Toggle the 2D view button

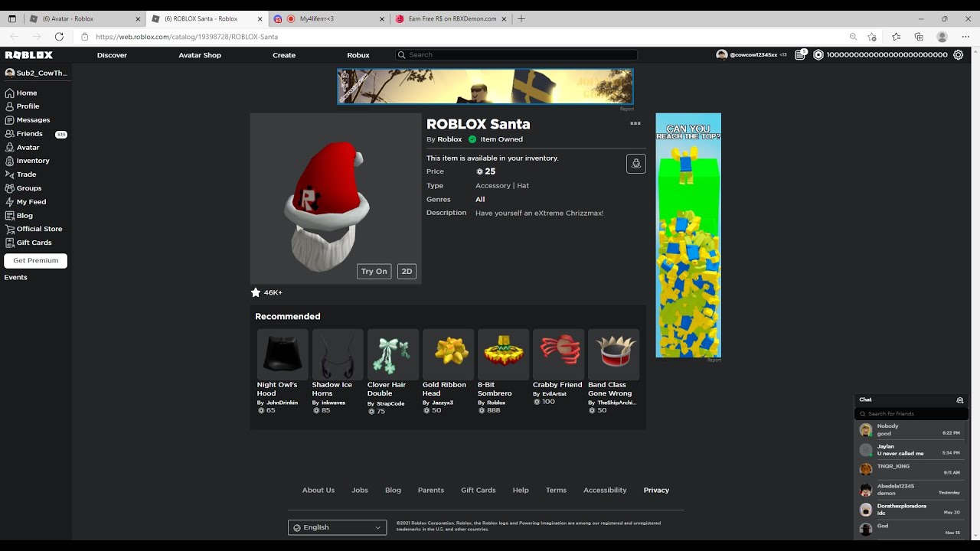pos(407,271)
